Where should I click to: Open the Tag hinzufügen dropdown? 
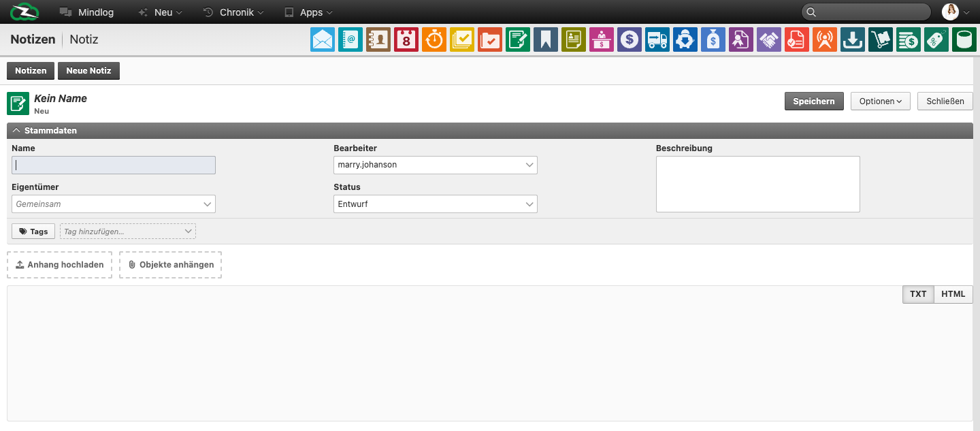click(128, 232)
